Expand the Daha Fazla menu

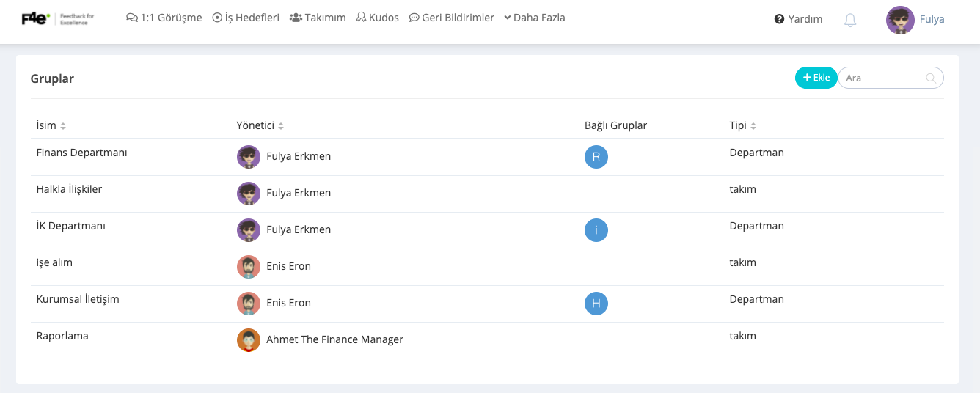(534, 18)
